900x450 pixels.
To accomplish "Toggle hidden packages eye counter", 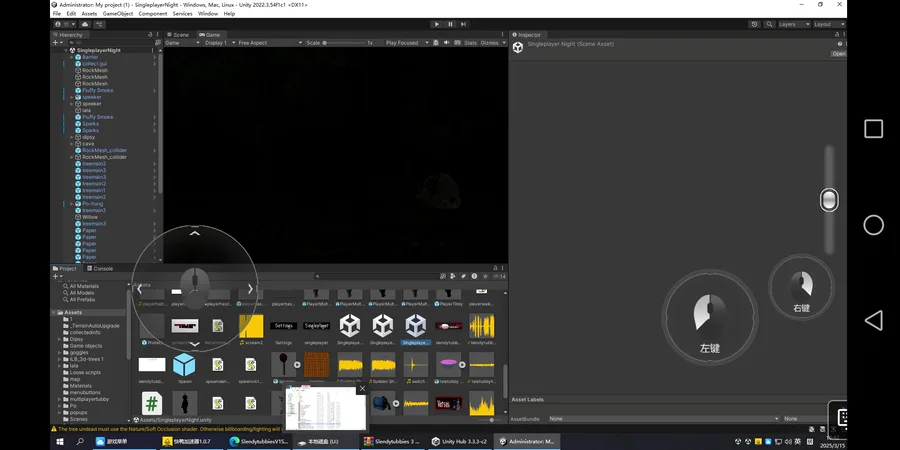I will click(x=499, y=276).
